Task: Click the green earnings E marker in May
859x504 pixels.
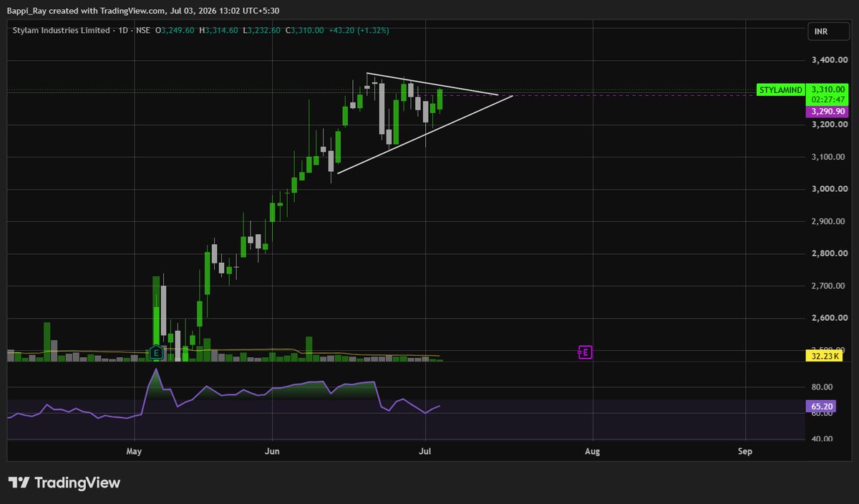Action: click(x=155, y=352)
